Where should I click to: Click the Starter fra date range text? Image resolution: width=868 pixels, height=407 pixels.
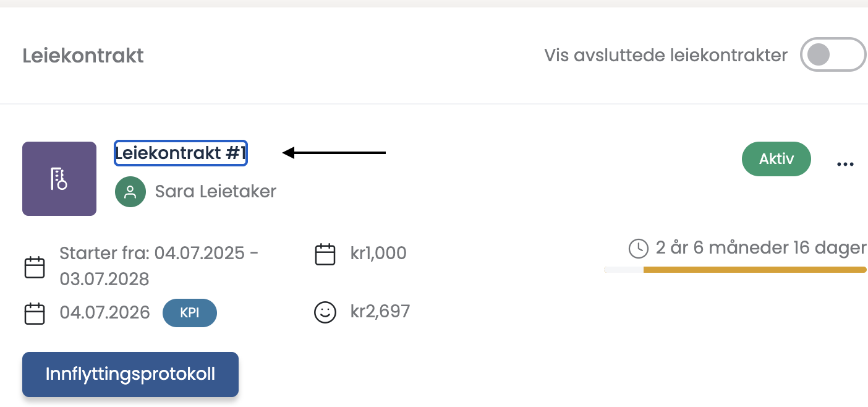tap(159, 266)
